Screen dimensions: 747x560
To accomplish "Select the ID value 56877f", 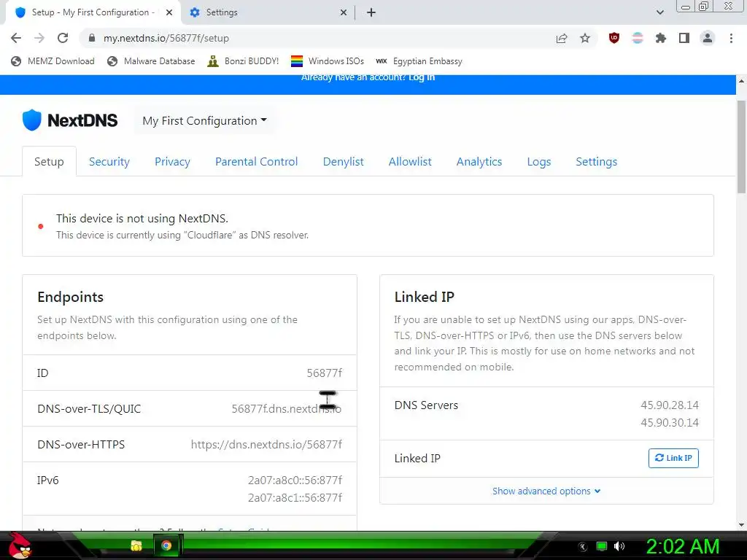I will (x=324, y=373).
